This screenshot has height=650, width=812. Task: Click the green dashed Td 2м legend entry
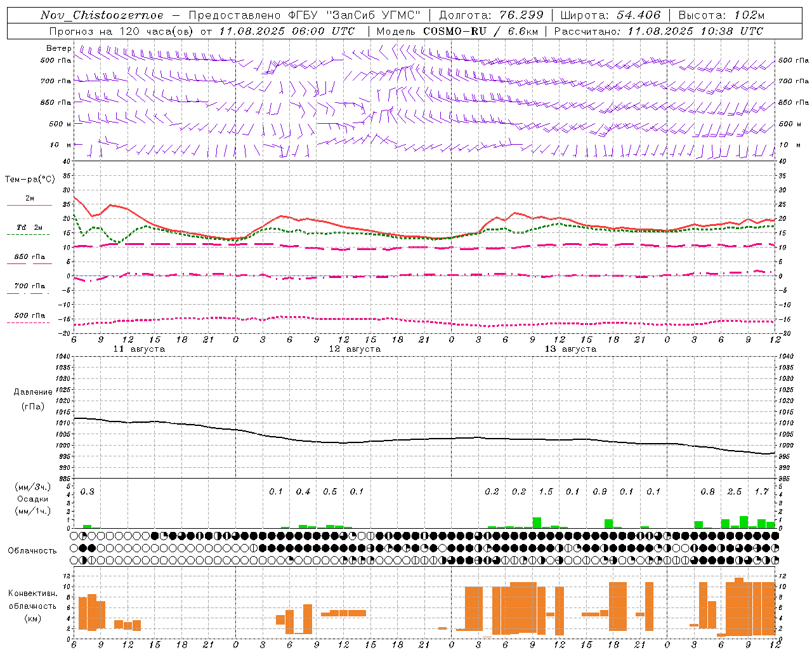coord(29,230)
